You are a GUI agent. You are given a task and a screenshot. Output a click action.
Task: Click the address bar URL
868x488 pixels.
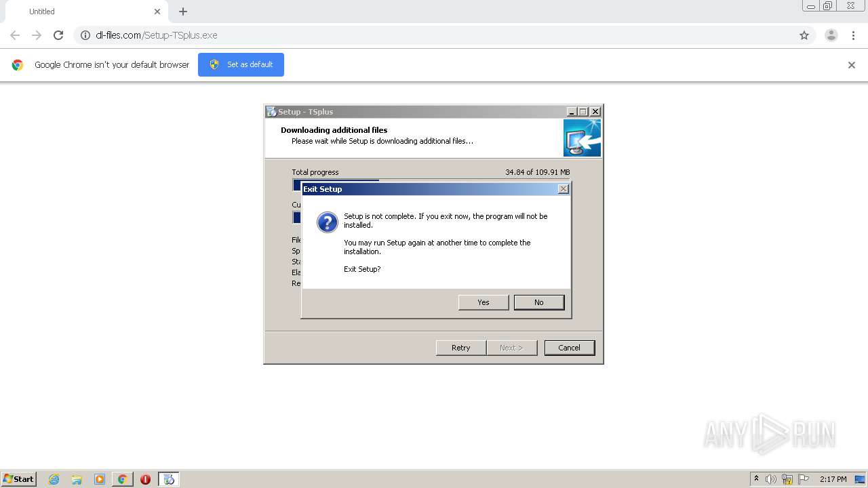coord(157,35)
